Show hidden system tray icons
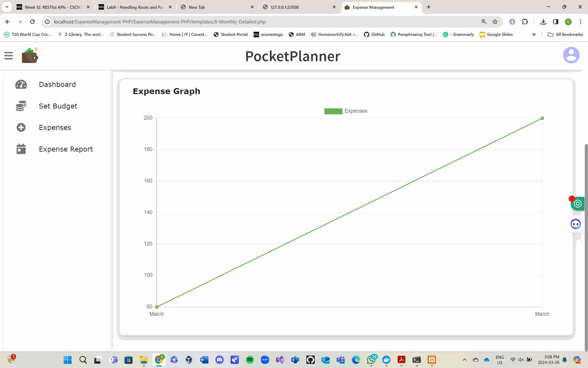Image resolution: width=588 pixels, height=368 pixels. [465, 360]
